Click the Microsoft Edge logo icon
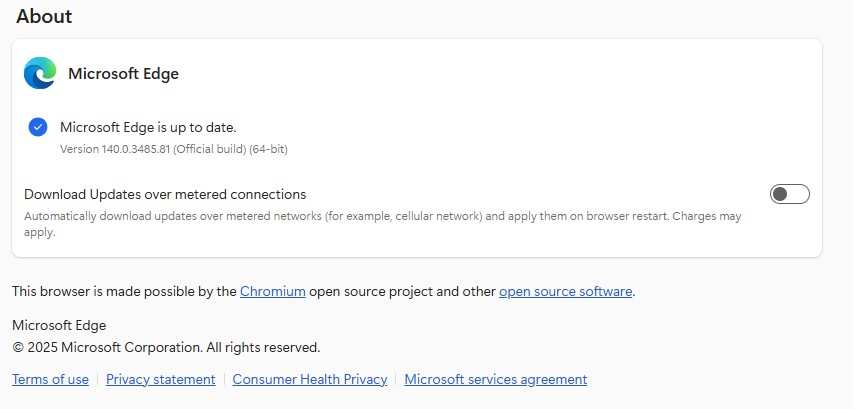The width and height of the screenshot is (853, 409). coord(41,73)
